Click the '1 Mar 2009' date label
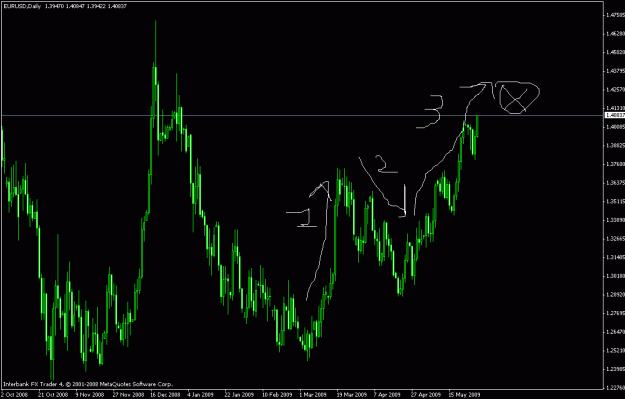Screen dimensions: 625x399 click(x=313, y=395)
